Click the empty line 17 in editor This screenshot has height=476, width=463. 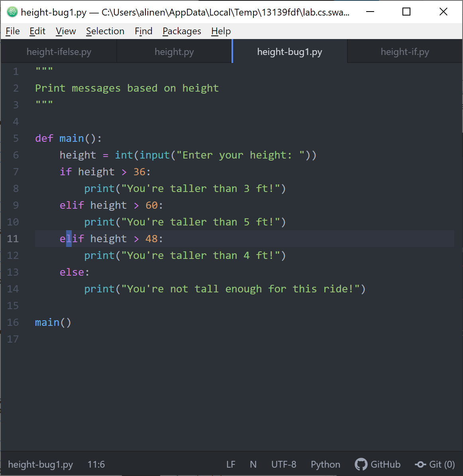[x=245, y=339]
